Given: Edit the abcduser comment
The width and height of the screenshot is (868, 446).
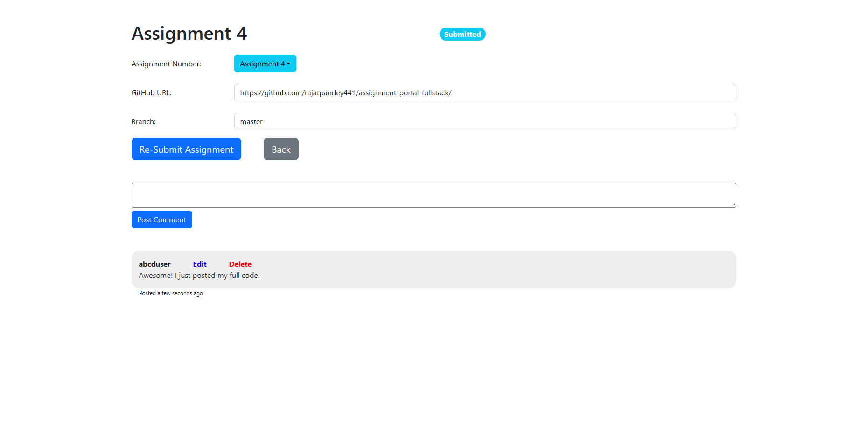Looking at the screenshot, I should point(200,264).
